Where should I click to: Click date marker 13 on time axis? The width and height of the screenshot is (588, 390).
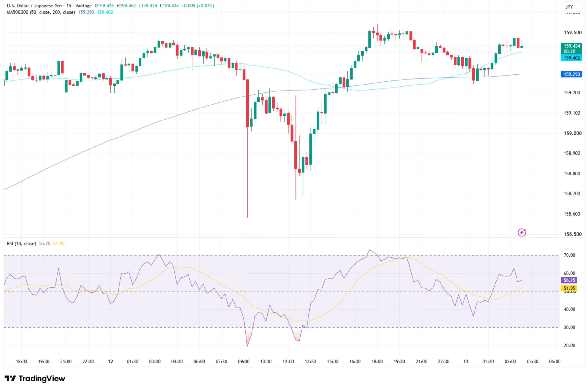point(466,362)
